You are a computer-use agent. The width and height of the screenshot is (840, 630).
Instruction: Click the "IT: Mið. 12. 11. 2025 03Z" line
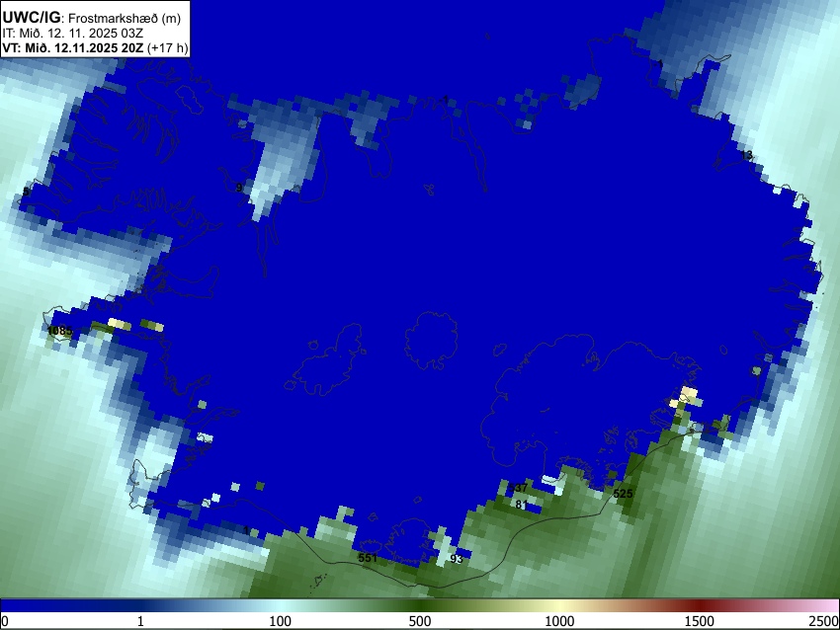[x=73, y=34]
